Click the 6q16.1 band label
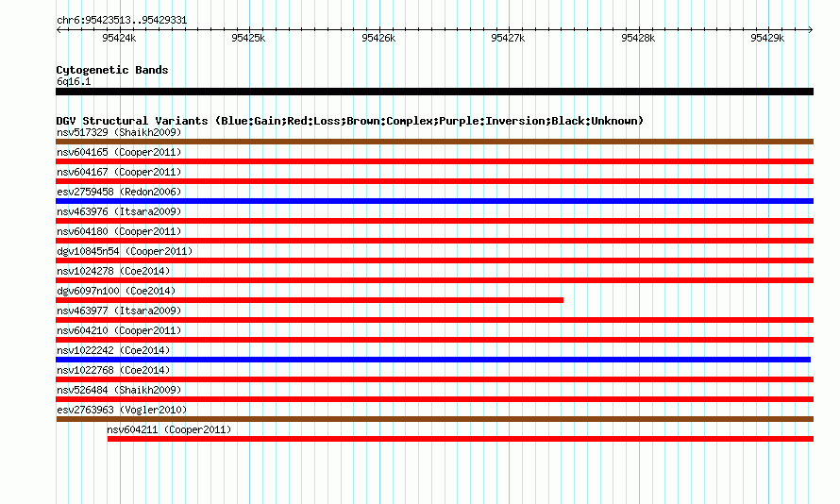 point(74,81)
